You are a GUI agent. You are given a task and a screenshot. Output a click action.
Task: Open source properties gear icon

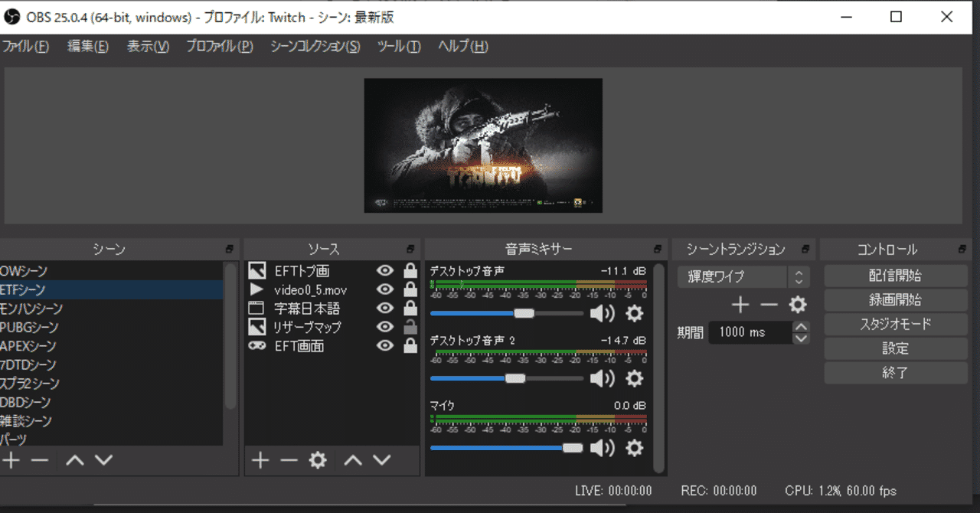click(318, 460)
